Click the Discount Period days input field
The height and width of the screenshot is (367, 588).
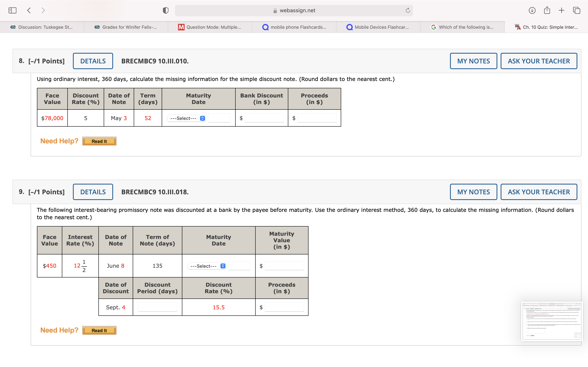click(157, 307)
